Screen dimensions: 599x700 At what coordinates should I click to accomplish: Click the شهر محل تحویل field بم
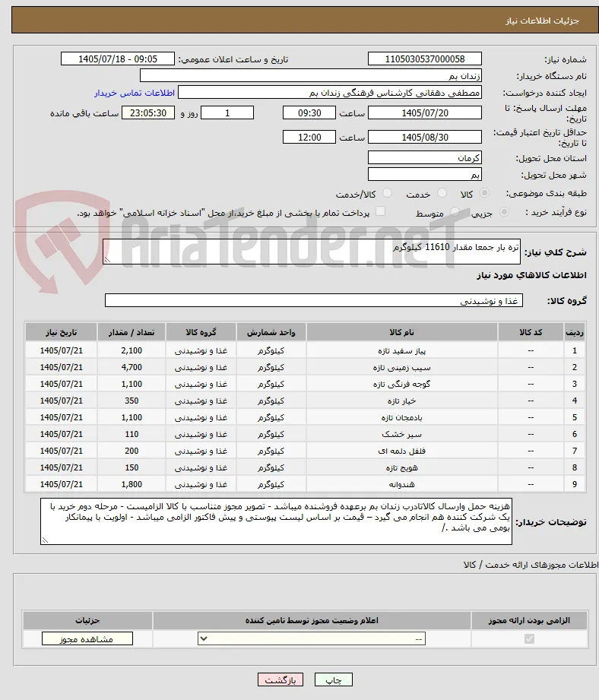[425, 174]
